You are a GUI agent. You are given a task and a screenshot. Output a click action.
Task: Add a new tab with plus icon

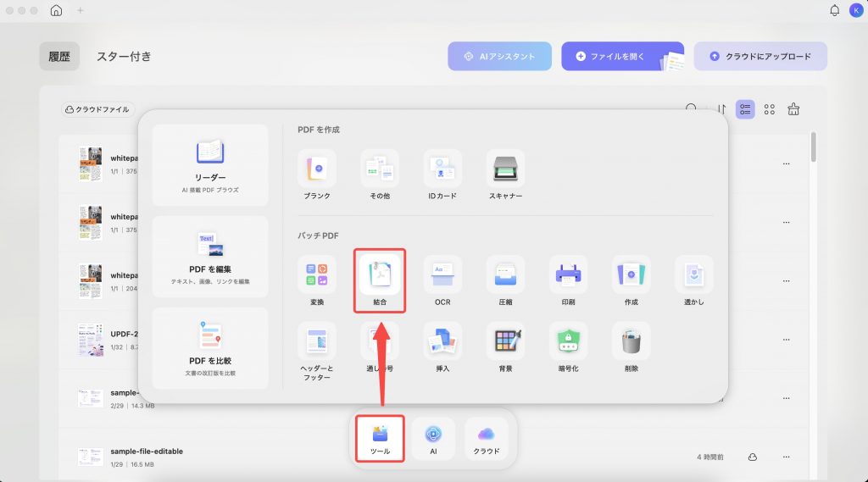coord(81,10)
